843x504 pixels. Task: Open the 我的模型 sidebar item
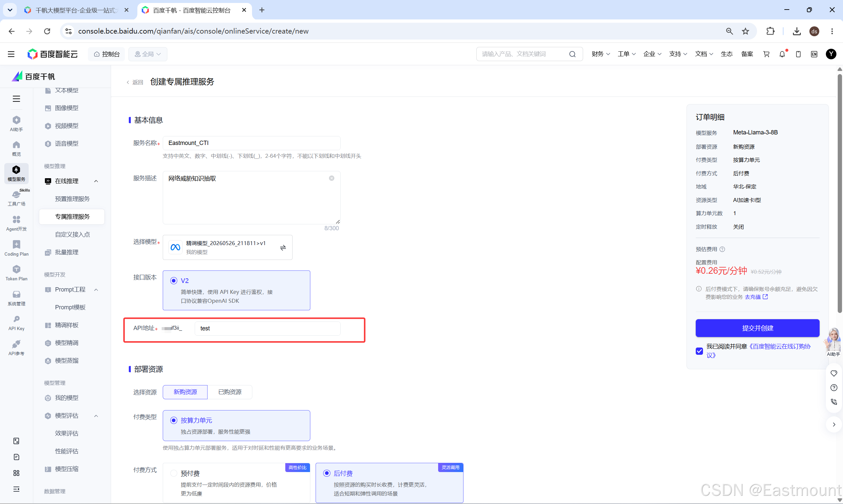pyautogui.click(x=67, y=398)
